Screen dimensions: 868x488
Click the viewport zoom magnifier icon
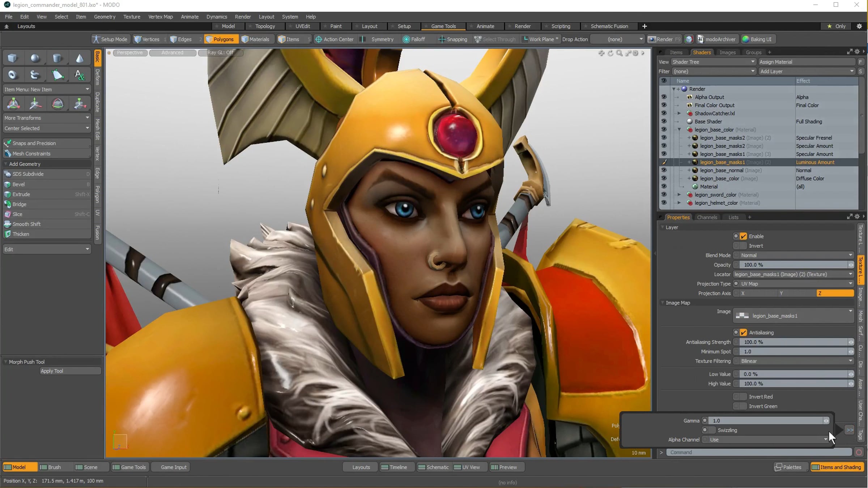(619, 53)
